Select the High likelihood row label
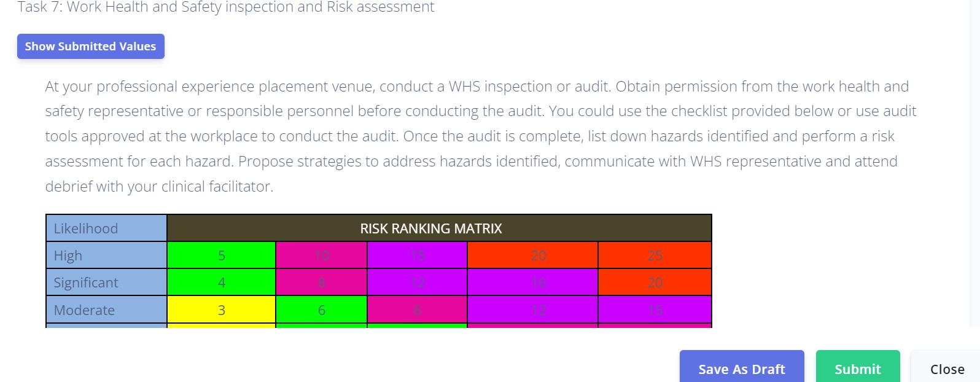The image size is (980, 382). 66,255
